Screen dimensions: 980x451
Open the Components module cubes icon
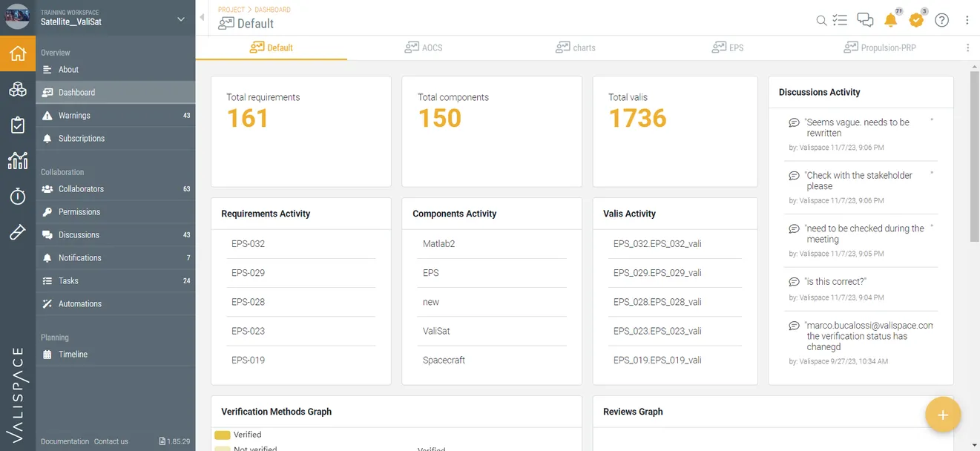[x=18, y=90]
